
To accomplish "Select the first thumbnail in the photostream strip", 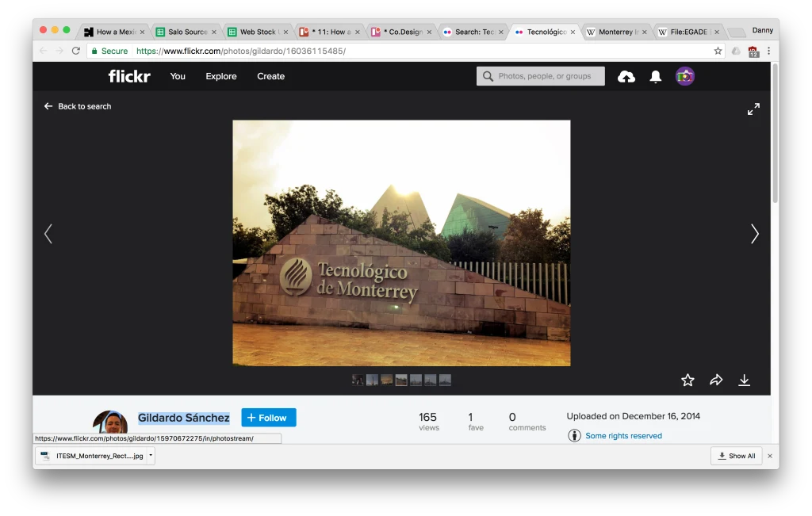I will (x=358, y=380).
